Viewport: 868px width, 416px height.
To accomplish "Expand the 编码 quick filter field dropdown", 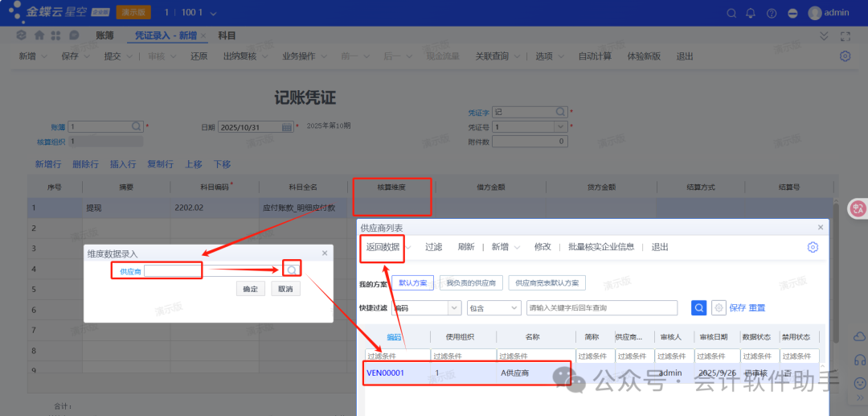I will pos(453,307).
